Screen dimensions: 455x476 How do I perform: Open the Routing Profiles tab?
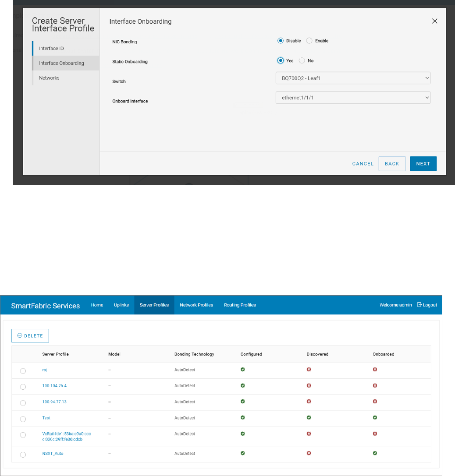[x=240, y=305]
